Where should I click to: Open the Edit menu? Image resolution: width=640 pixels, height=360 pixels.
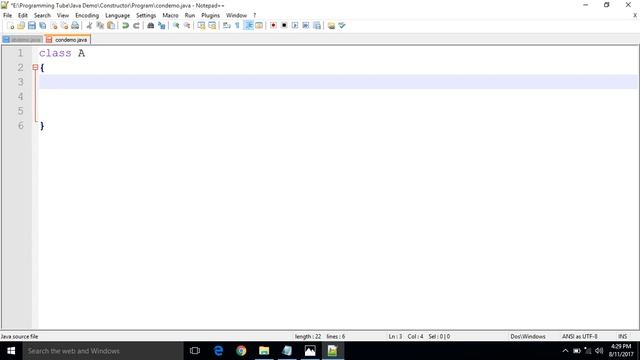click(x=22, y=16)
